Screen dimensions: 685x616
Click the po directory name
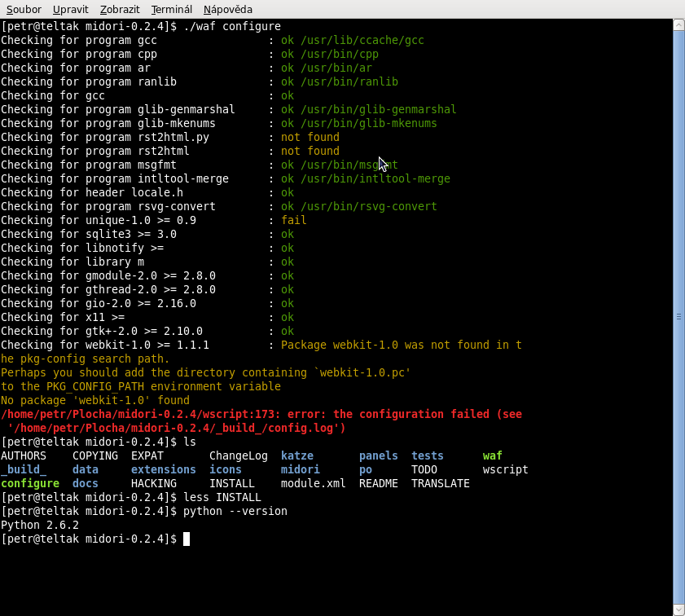tap(366, 469)
